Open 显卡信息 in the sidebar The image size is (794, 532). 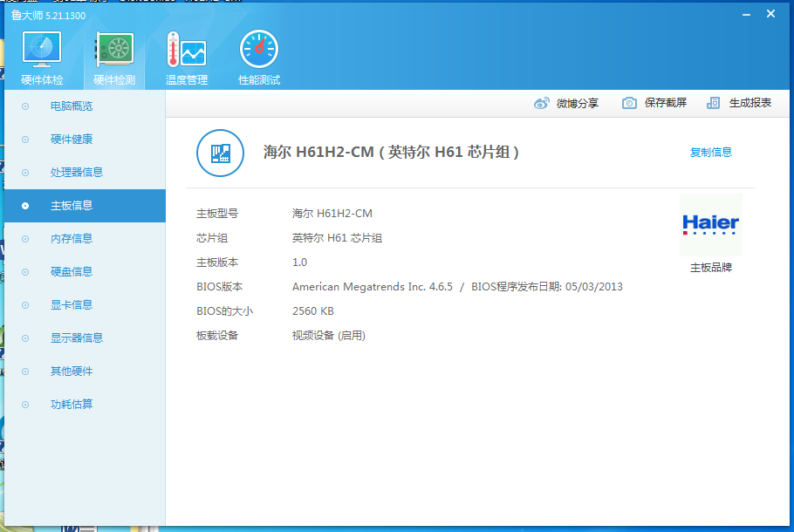[x=72, y=305]
